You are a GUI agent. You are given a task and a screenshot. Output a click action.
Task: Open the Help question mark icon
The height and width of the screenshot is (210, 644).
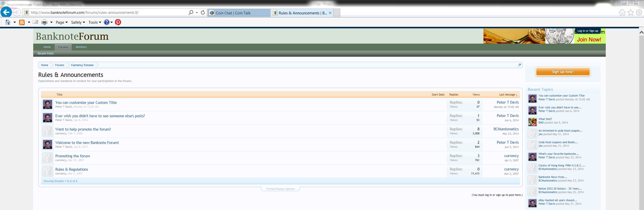pyautogui.click(x=107, y=22)
